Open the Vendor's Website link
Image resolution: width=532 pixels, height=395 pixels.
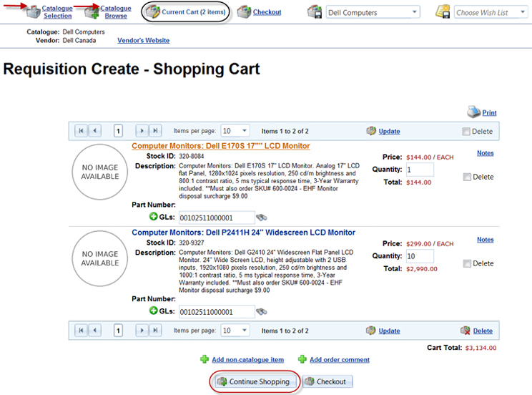click(x=143, y=41)
